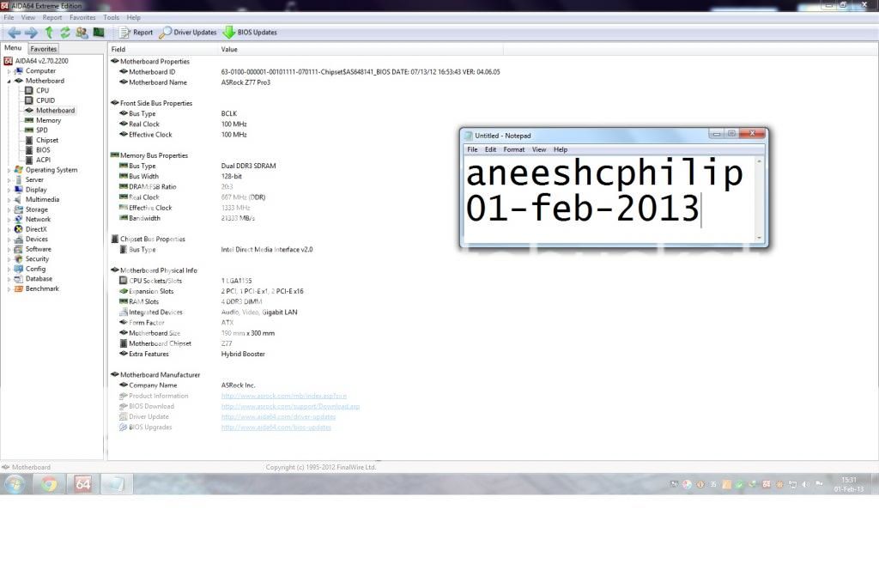This screenshot has width=879, height=588.
Task: Select SPD in the sidebar tree
Action: point(42,130)
